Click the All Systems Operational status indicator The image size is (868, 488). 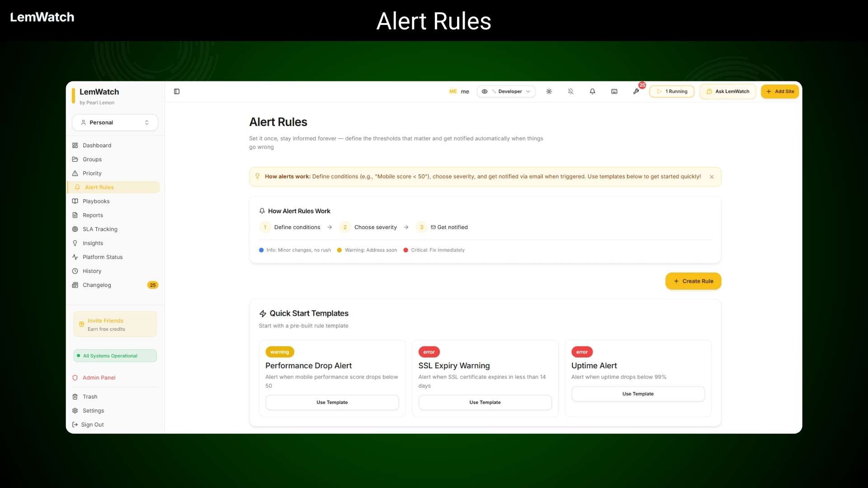click(115, 356)
